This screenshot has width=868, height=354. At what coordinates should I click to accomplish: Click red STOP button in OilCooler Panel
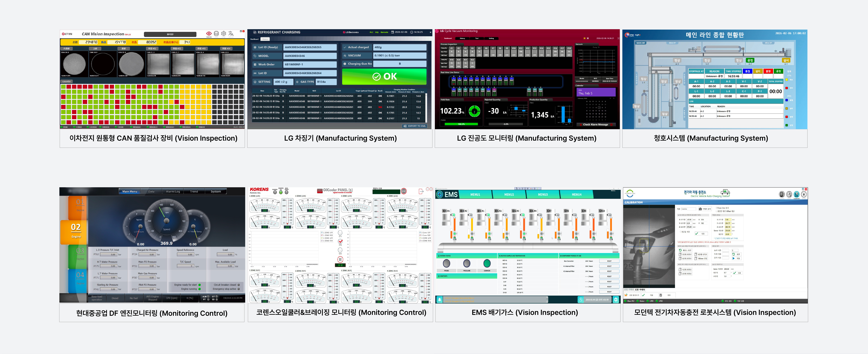click(404, 191)
